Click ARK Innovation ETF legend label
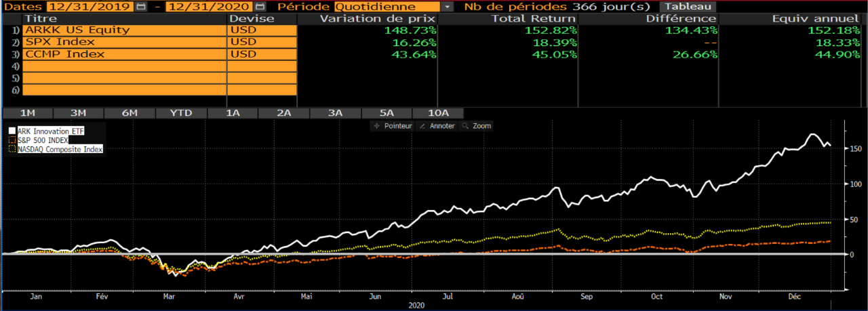Viewport: 868px width, 311px height. point(51,130)
